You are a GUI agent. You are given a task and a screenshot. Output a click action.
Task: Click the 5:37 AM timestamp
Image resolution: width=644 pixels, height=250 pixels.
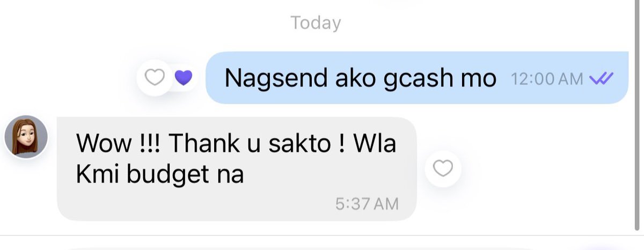[x=367, y=203]
